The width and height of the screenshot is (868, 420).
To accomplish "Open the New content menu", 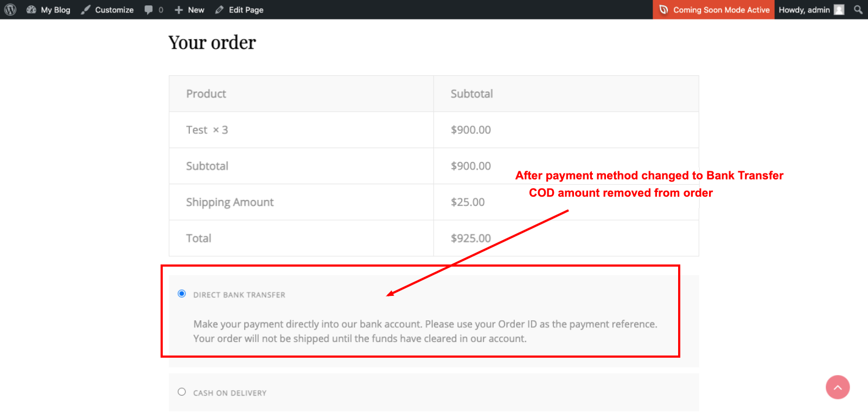I will (x=189, y=10).
